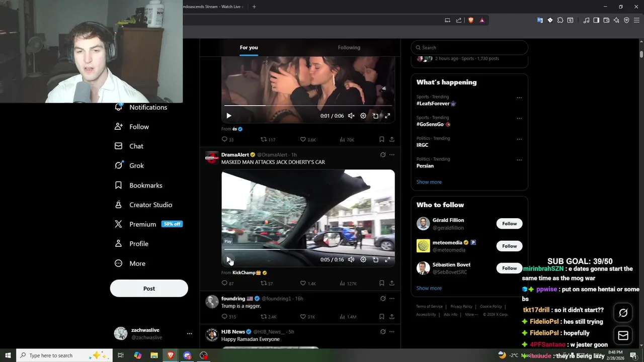Screen dimensions: 644x362
Task: Follow Gérald Fillion
Action: tap(509, 224)
